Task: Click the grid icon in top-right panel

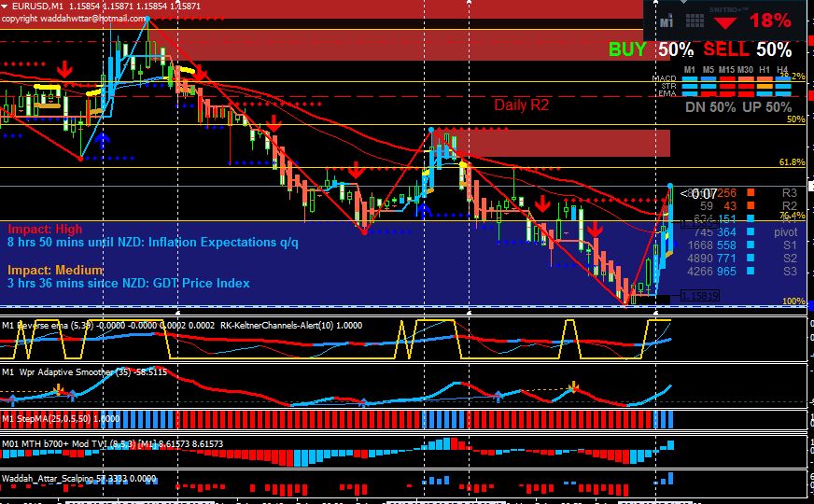Action: [695, 21]
